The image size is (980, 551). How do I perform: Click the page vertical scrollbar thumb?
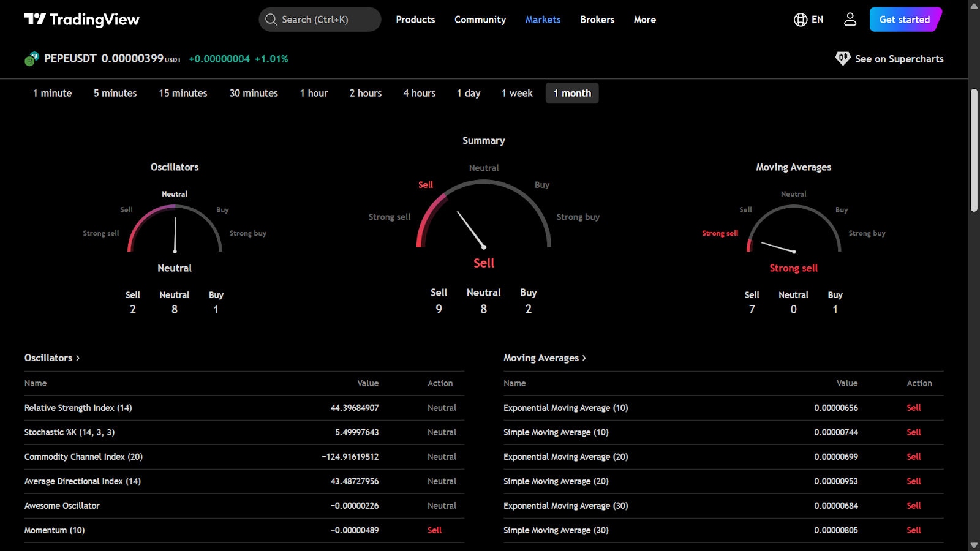[974, 150]
